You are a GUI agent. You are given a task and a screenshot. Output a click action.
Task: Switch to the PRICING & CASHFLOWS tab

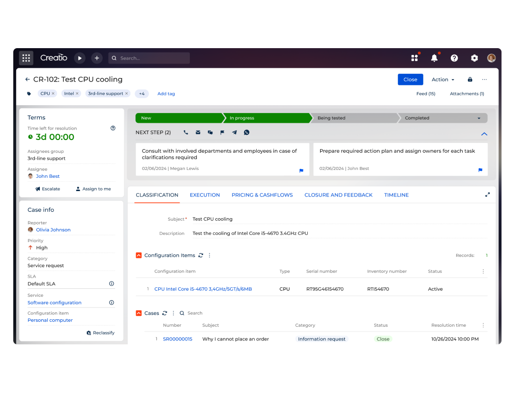pos(262,195)
